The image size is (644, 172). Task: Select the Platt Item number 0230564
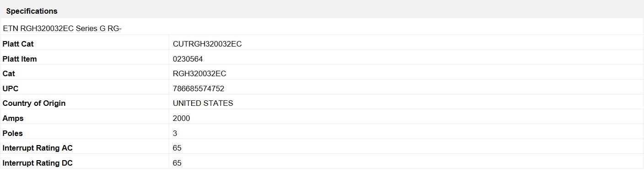click(x=188, y=59)
